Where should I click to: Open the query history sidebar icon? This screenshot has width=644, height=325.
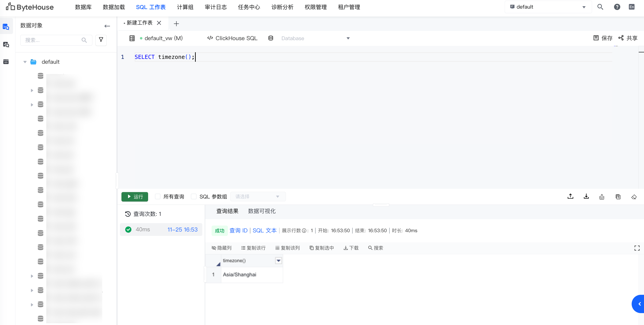click(6, 45)
